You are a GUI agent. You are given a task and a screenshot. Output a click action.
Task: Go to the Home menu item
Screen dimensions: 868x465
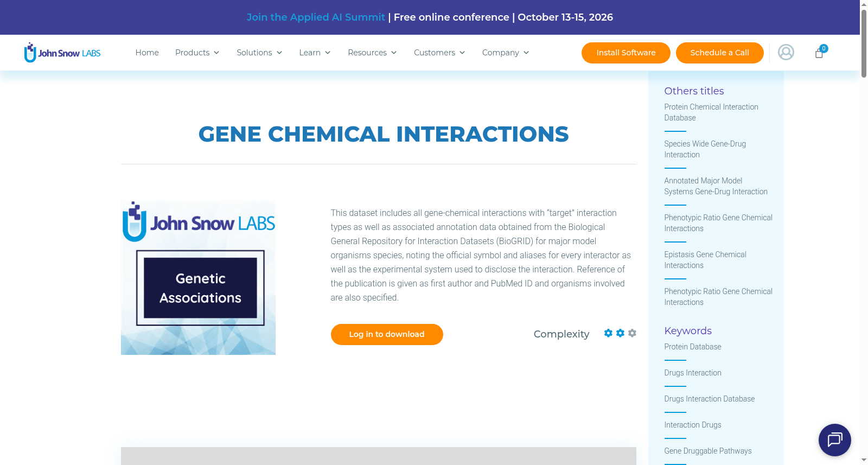coord(147,53)
